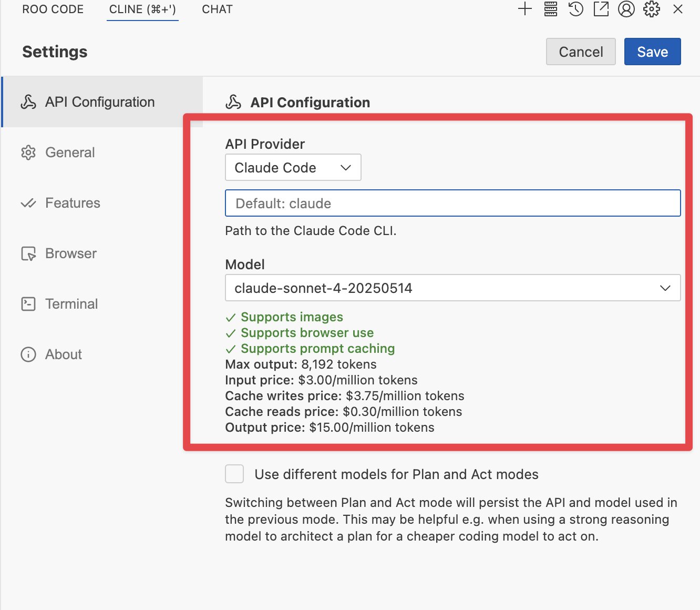700x610 pixels.
Task: Save the settings
Action: click(653, 52)
